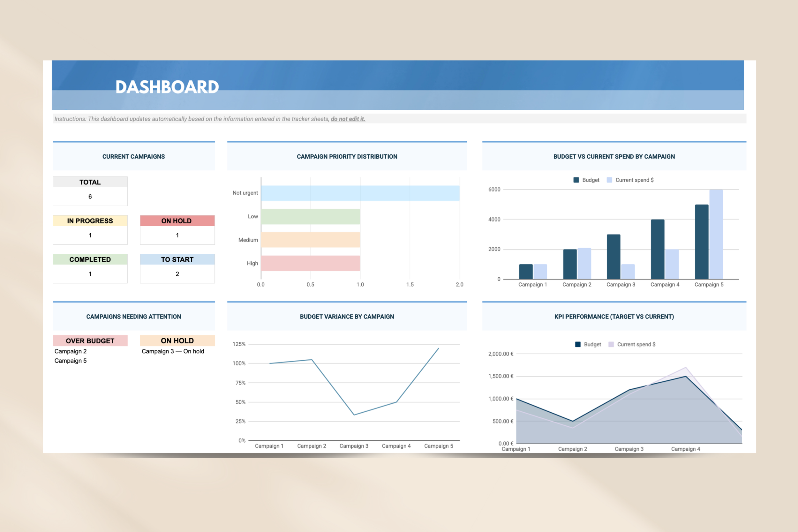This screenshot has width=798, height=532.
Task: Click the TO START value showing 2
Action: point(177,274)
